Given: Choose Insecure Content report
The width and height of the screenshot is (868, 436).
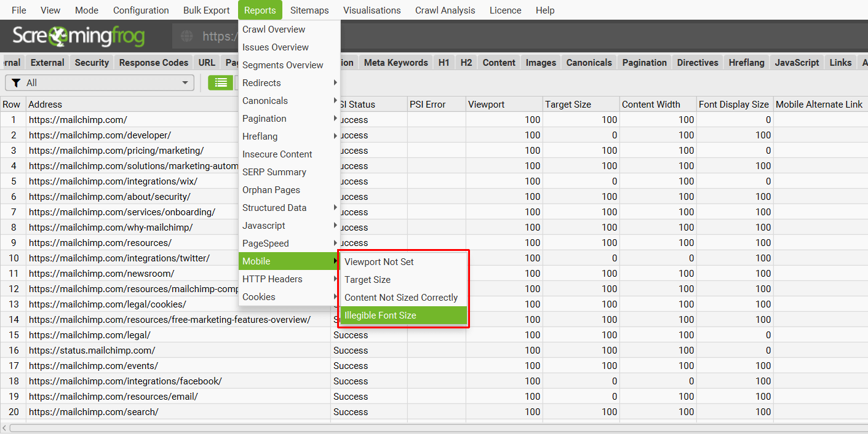Looking at the screenshot, I should 289,154.
